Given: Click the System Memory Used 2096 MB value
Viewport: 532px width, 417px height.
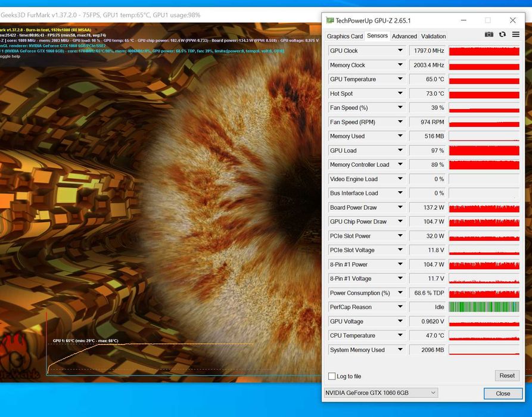Looking at the screenshot, I should (428, 350).
